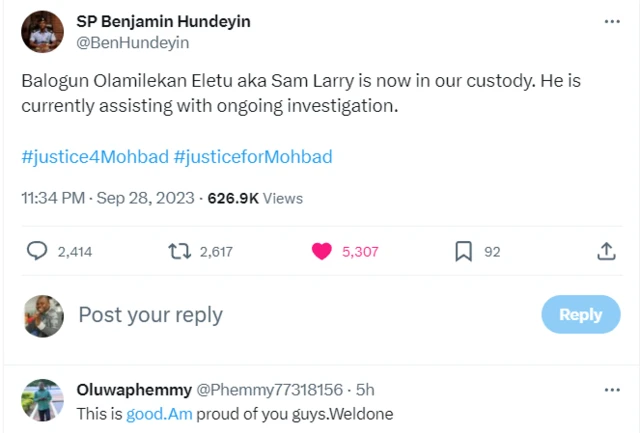The image size is (640, 433).
Task: Open the @BenHundeyin handle link
Action: point(133,43)
